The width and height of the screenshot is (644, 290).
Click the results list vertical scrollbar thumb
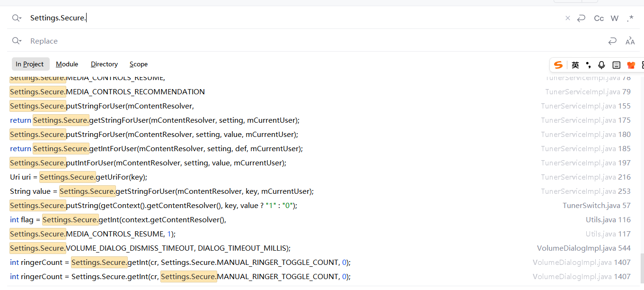point(642,269)
